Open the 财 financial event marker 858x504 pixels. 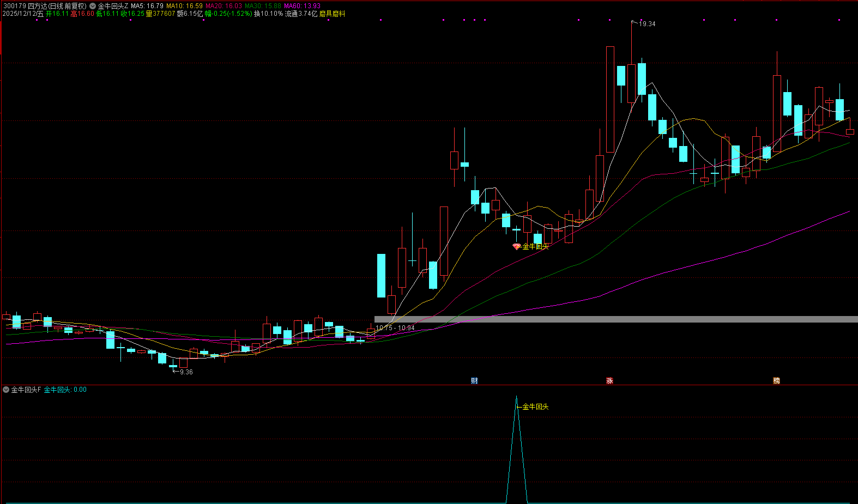tap(474, 381)
